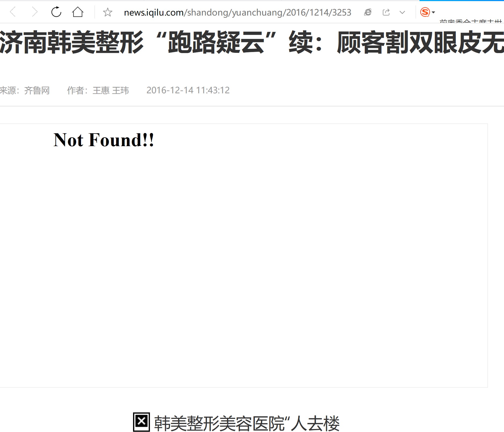Click the broken image placeholder icon

coord(141,422)
